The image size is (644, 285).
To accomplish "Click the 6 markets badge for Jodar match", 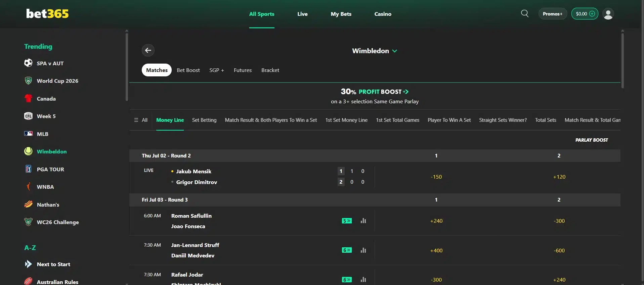I will [x=347, y=280].
